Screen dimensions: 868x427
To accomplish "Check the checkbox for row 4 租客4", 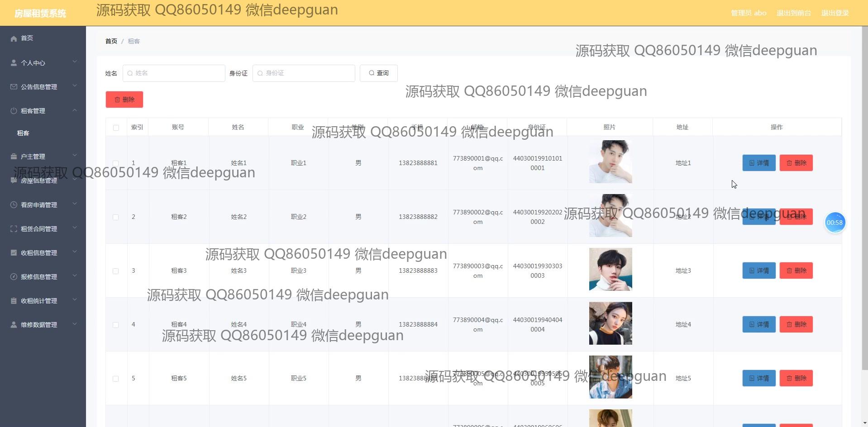I will pyautogui.click(x=116, y=325).
